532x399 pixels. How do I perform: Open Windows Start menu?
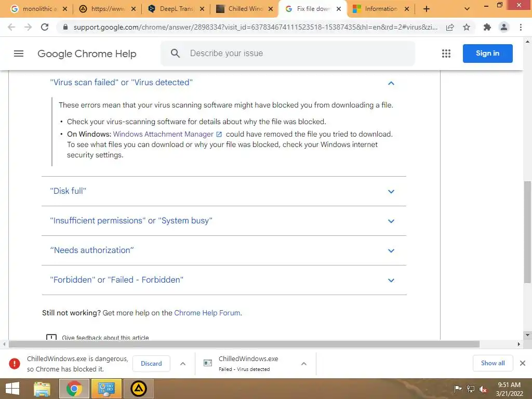click(x=12, y=389)
